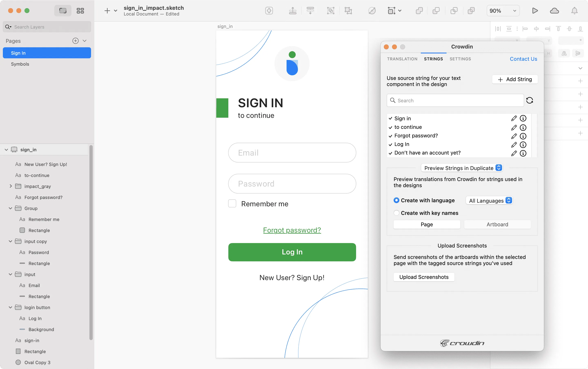Expand the impact_gray group in the layer list
This screenshot has height=369, width=588.
pyautogui.click(x=11, y=186)
